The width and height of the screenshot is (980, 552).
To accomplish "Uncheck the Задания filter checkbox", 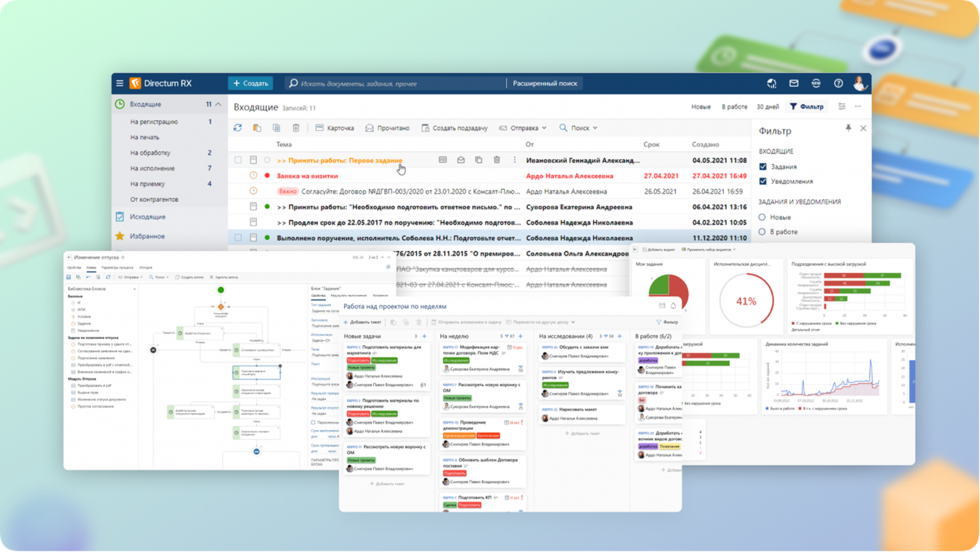I will coord(763,167).
